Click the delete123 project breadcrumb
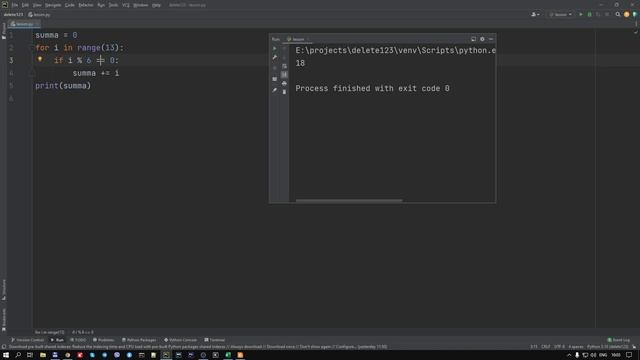This screenshot has height=360, width=640. point(13,15)
